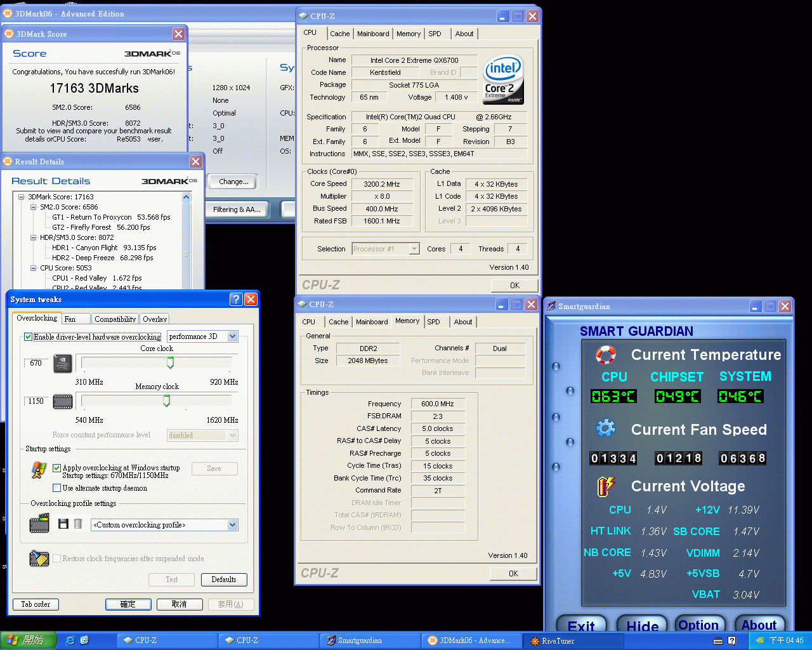Select HDR2 - Deep Freeze result row
Screen dimensions: 812x650
tap(102, 258)
